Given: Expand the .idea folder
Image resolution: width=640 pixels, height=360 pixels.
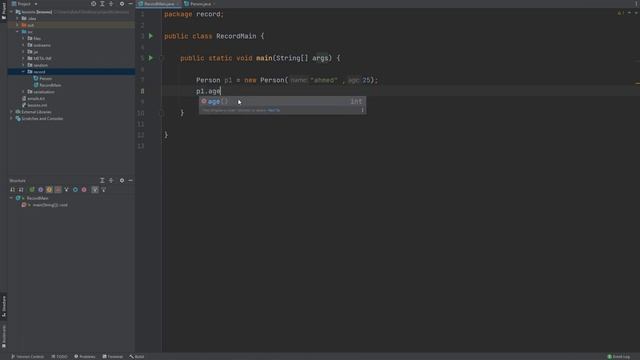Looking at the screenshot, I should click(18, 18).
